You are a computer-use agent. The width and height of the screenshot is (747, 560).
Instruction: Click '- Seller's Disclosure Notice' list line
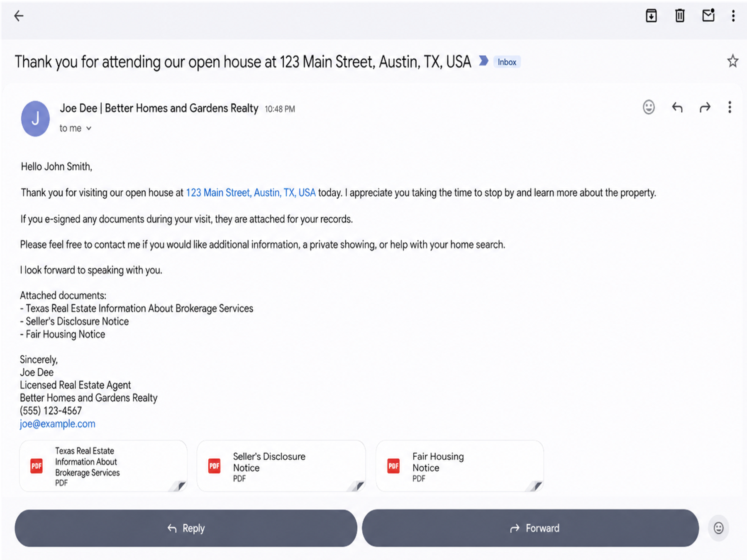click(x=74, y=321)
